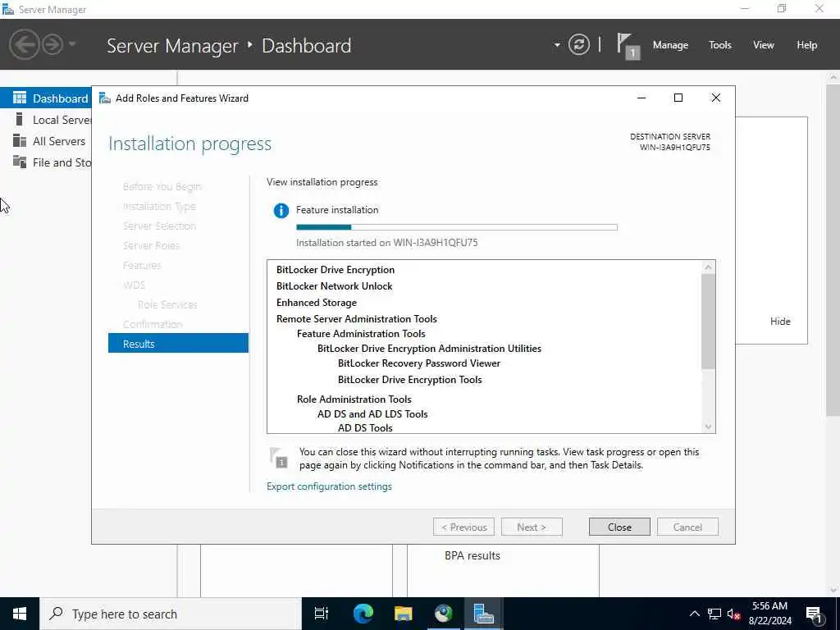Click the Role Services step in wizard sidebar
The width and height of the screenshot is (840, 630).
pos(167,304)
